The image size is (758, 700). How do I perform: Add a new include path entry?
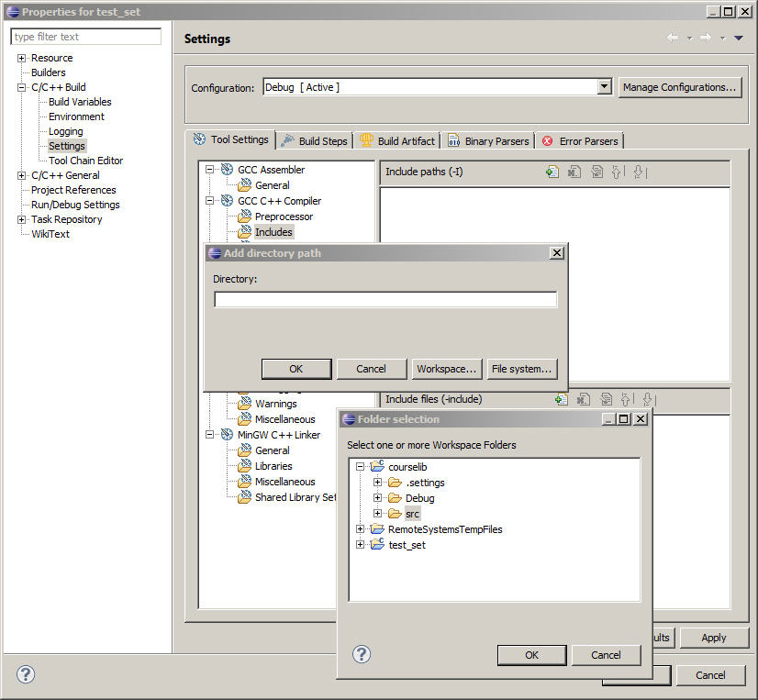(552, 172)
